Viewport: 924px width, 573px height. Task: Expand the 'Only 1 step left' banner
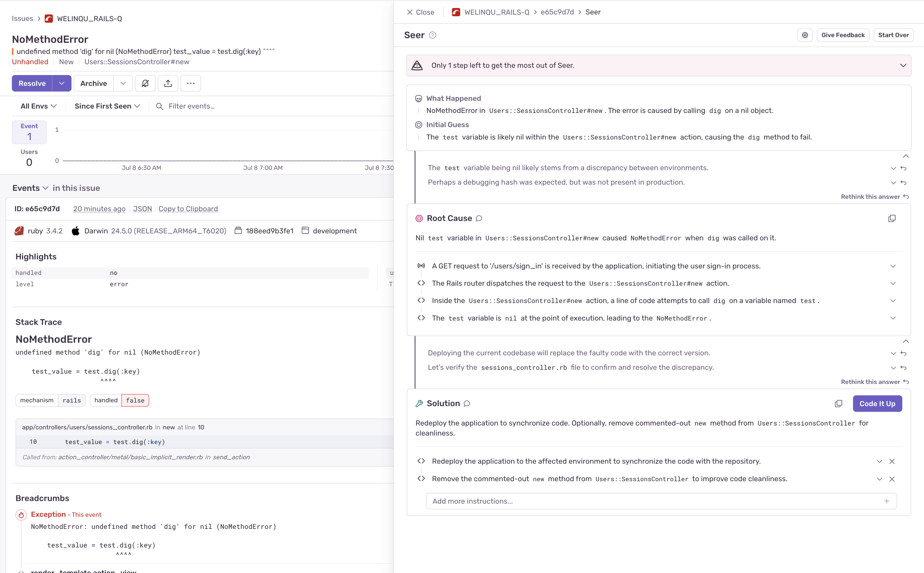click(x=903, y=65)
